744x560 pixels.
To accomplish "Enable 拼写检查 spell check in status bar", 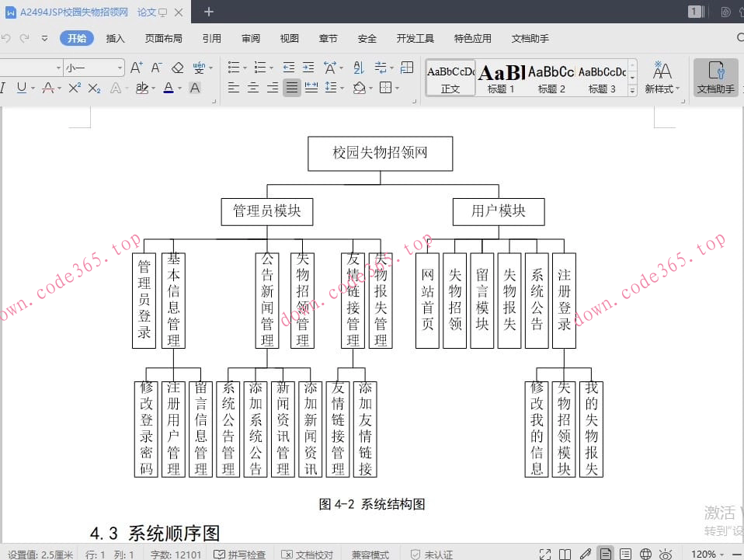I will [246, 553].
